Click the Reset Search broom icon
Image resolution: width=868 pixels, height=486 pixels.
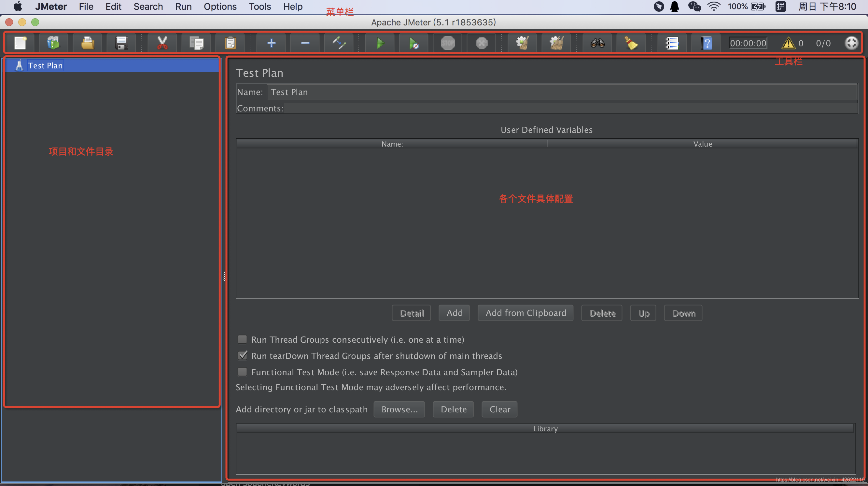[631, 43]
